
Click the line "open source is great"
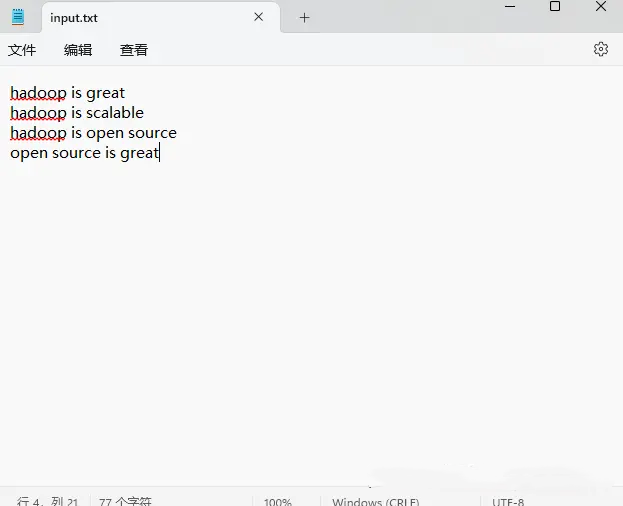85,153
